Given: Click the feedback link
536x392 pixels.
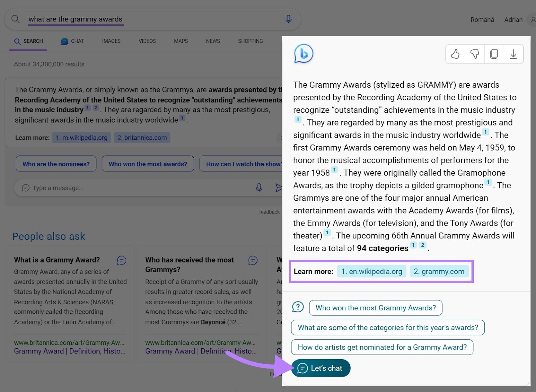Looking at the screenshot, I should coord(269,212).
